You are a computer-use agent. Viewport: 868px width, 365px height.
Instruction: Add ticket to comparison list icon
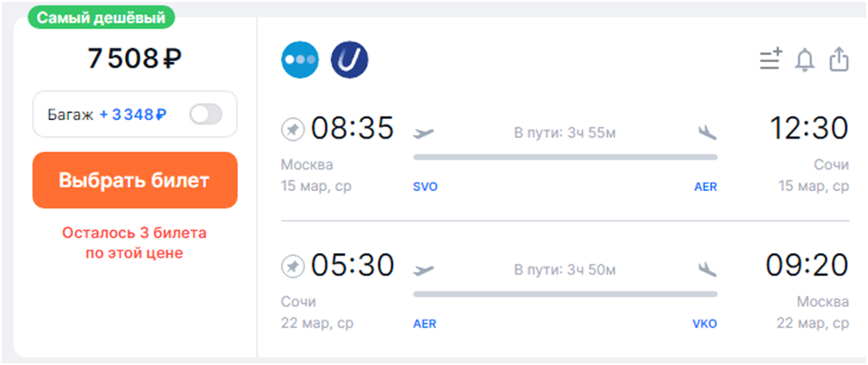click(x=770, y=60)
